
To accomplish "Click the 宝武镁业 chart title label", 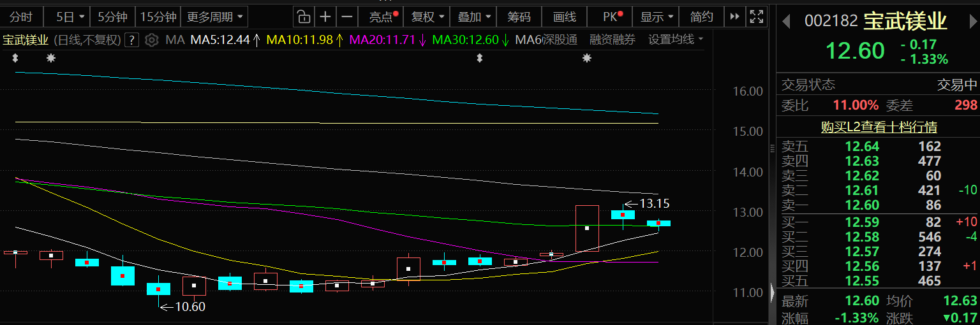I will 26,40.
